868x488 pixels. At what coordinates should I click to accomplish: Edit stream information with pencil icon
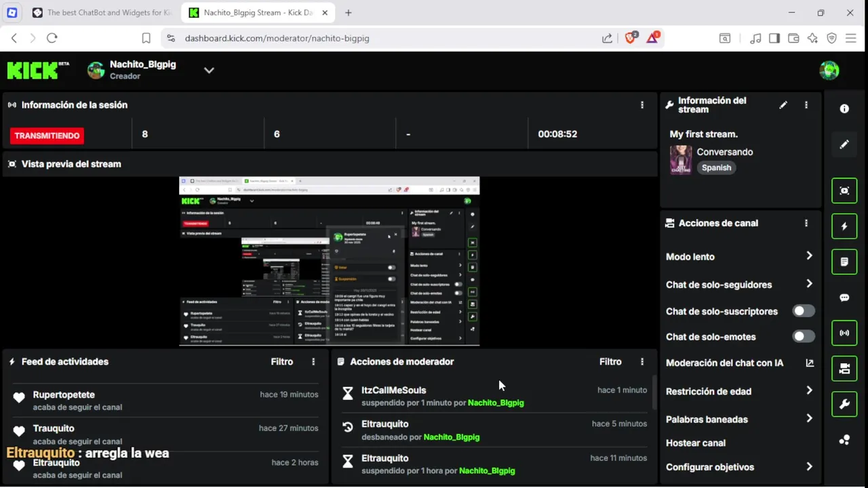[x=783, y=105]
